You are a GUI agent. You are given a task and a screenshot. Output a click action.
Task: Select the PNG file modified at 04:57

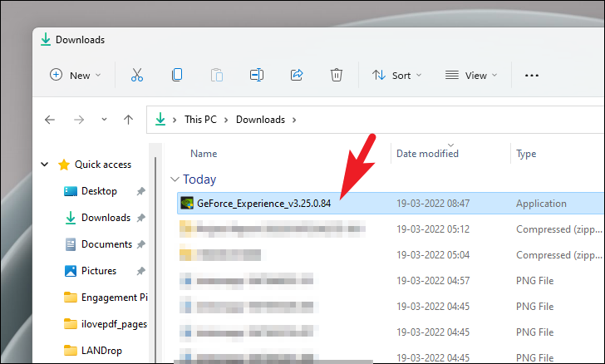point(391,281)
